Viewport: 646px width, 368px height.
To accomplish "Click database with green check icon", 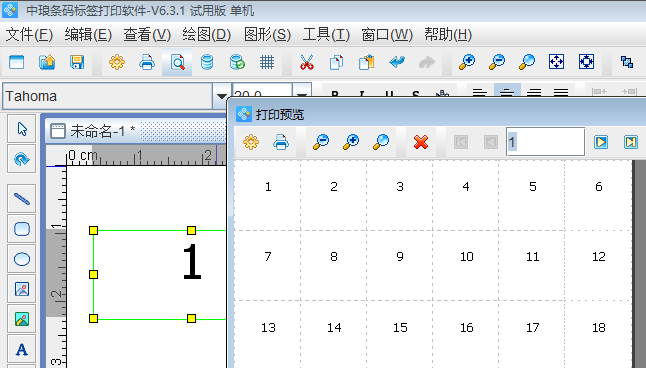I will coord(237,62).
